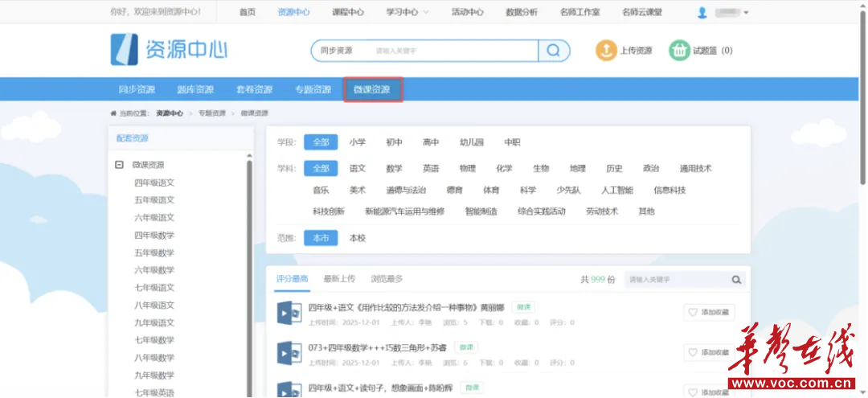The height and width of the screenshot is (398, 868).
Task: Open 学习中心 dropdown in top navigation
Action: coord(407,12)
